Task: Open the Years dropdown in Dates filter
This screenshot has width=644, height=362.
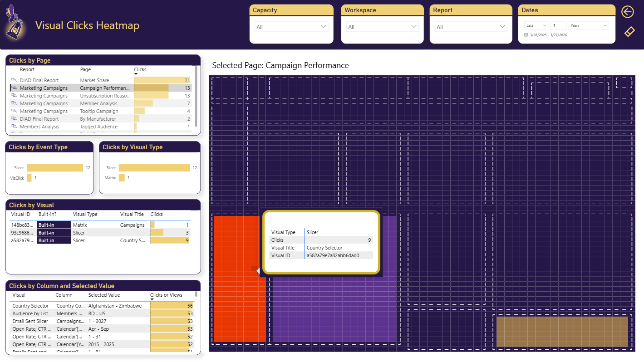Action: (x=589, y=25)
